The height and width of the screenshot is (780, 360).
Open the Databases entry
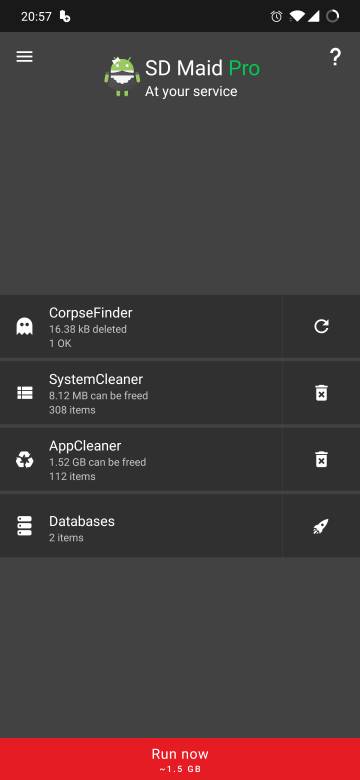pyautogui.click(x=141, y=526)
